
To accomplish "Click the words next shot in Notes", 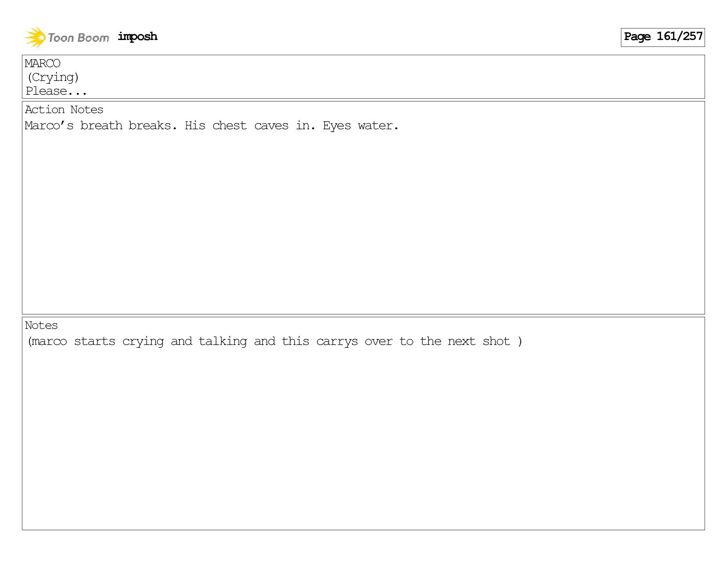I will click(479, 341).
